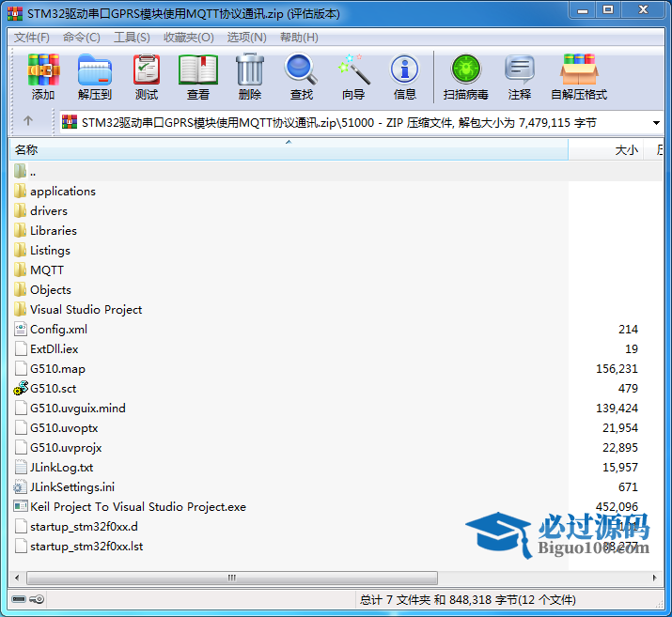Click the horizontal scrollbar right arrow
Image resolution: width=672 pixels, height=617 pixels.
654,578
